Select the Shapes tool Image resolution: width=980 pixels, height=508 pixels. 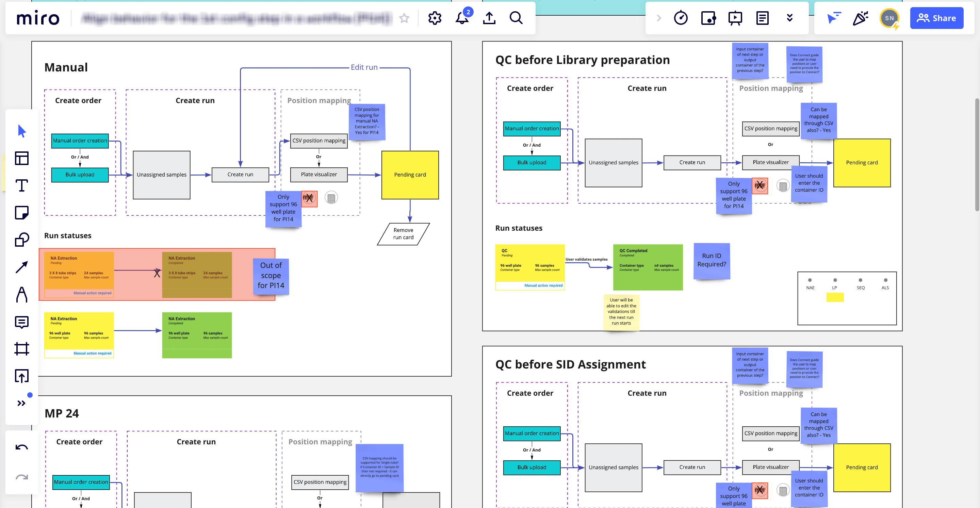(x=22, y=239)
